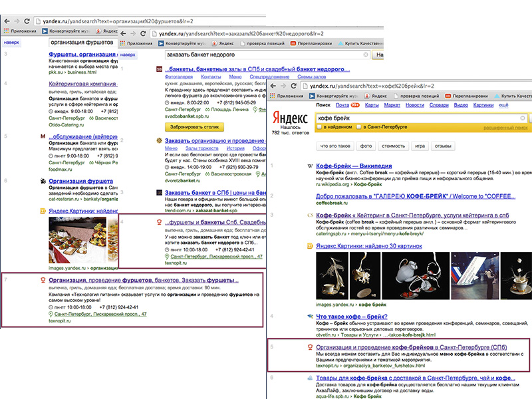
Task: Reload page in the организация фуршетов window
Action: [x=27, y=21]
